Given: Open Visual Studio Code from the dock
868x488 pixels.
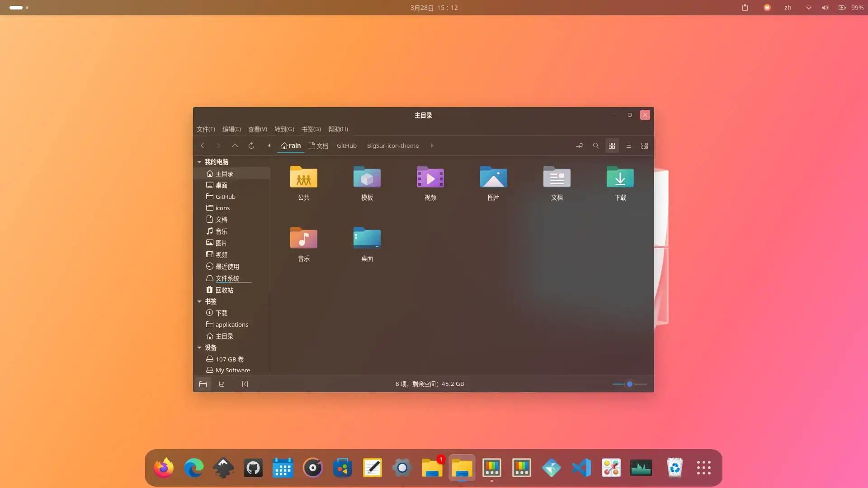Looking at the screenshot, I should click(x=581, y=468).
